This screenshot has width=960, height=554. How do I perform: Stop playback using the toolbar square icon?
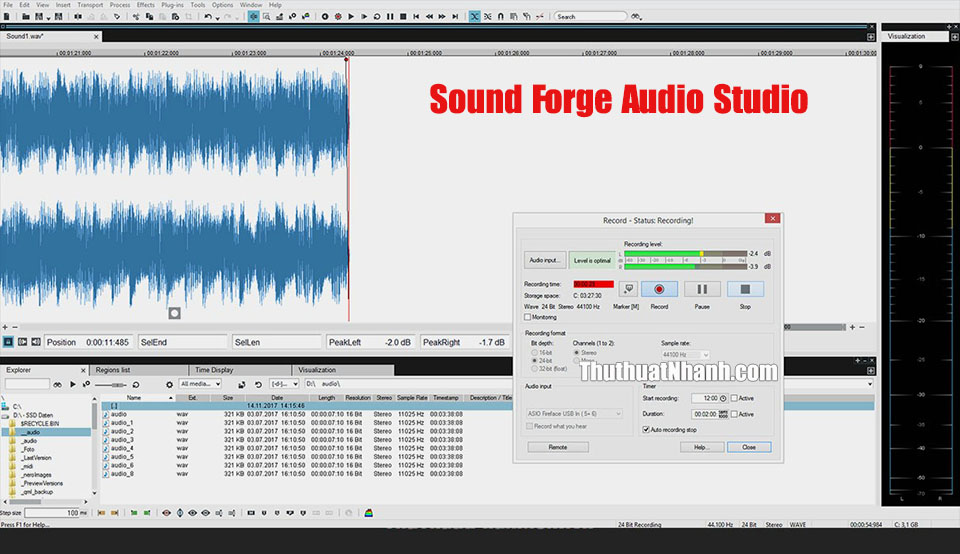click(x=403, y=17)
